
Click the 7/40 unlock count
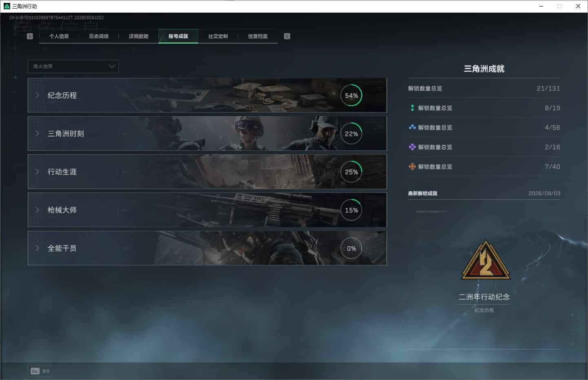[x=553, y=167]
